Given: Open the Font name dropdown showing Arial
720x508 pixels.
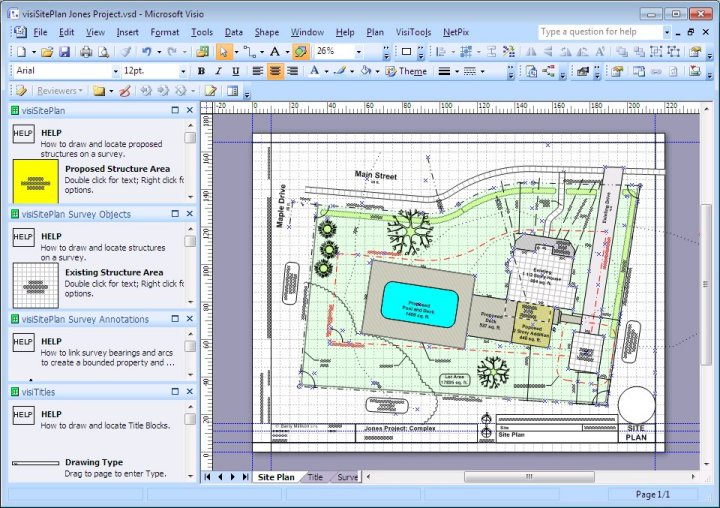Looking at the screenshot, I should [x=115, y=72].
